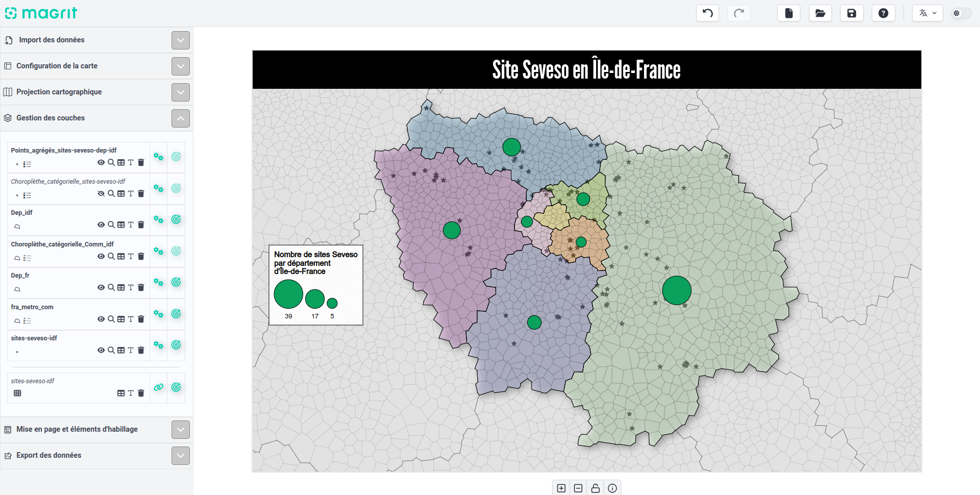Toggle the dark mode theme switch
The height and width of the screenshot is (495, 980).
[x=961, y=13]
